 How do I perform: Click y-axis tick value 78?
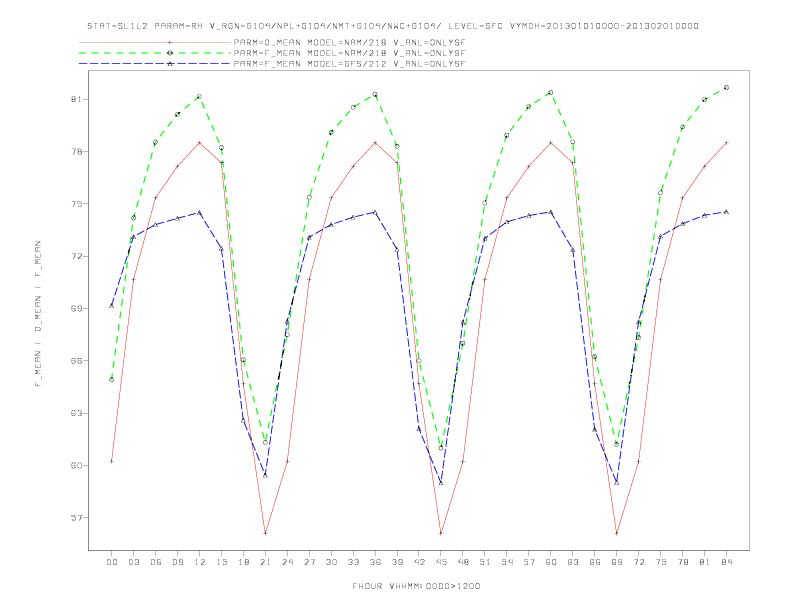[76, 151]
